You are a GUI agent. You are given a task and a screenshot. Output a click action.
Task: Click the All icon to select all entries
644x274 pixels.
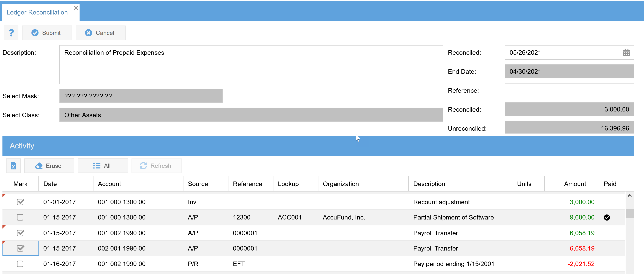click(x=102, y=166)
